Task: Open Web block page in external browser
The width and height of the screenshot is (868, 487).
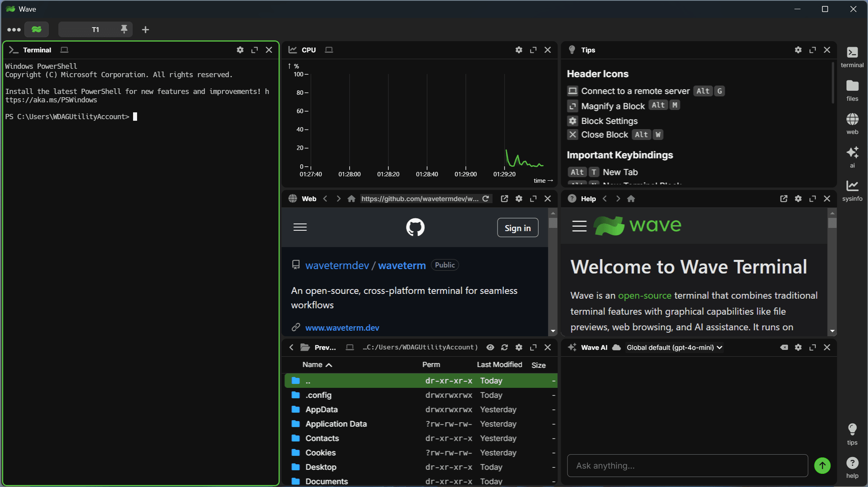Action: 504,199
